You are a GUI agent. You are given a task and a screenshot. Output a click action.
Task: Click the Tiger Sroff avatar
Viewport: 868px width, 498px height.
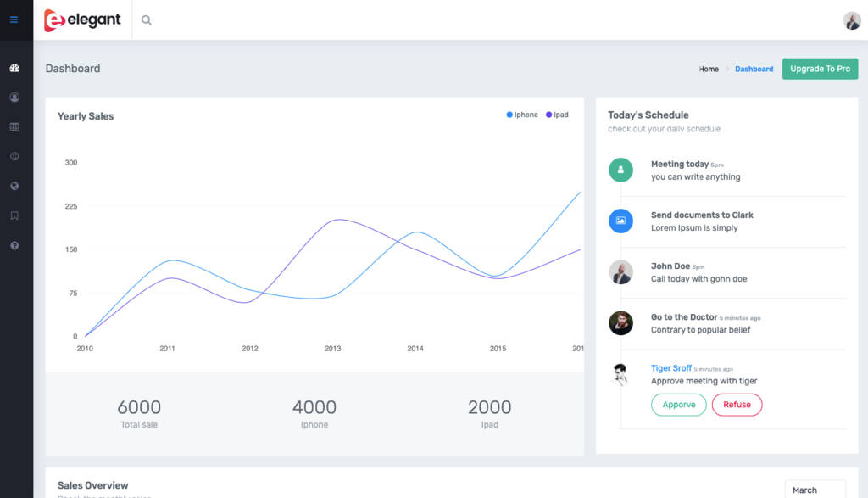620,374
